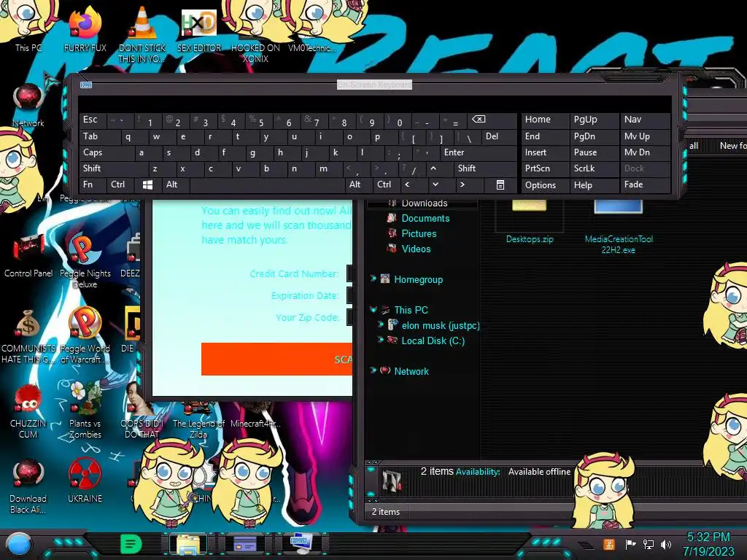Screen dimensions: 747x560
Task: Select Videos in navigation pane
Action: [x=416, y=249]
